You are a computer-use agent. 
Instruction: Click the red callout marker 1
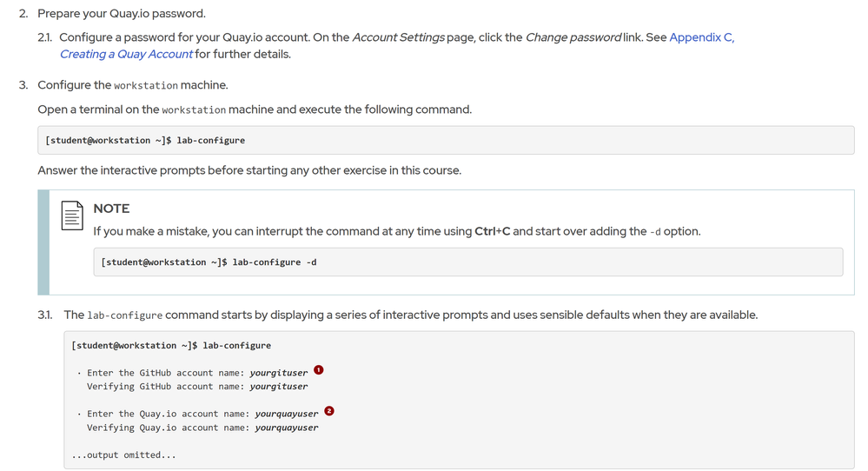tap(319, 370)
